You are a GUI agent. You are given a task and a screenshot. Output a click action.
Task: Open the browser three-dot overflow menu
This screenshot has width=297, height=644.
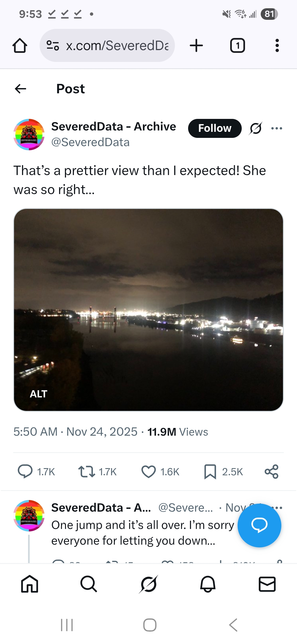(x=277, y=45)
